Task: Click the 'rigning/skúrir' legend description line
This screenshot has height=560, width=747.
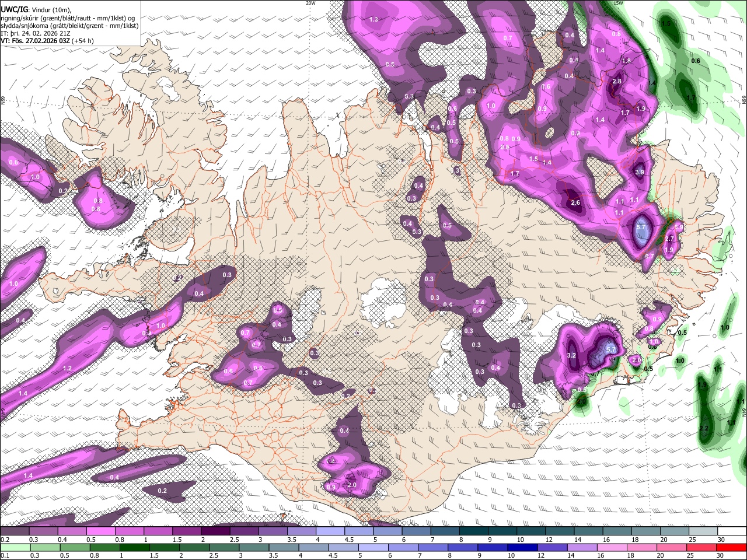Action: (x=68, y=17)
